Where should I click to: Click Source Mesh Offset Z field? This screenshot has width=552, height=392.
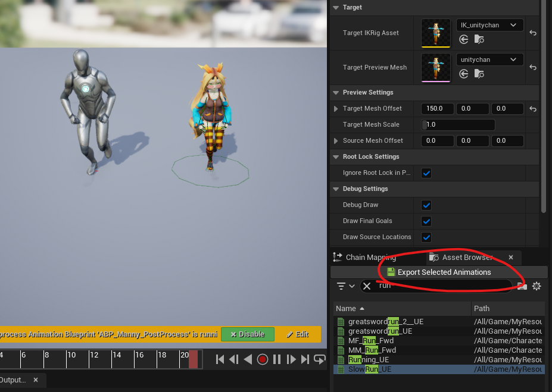pyautogui.click(x=507, y=140)
